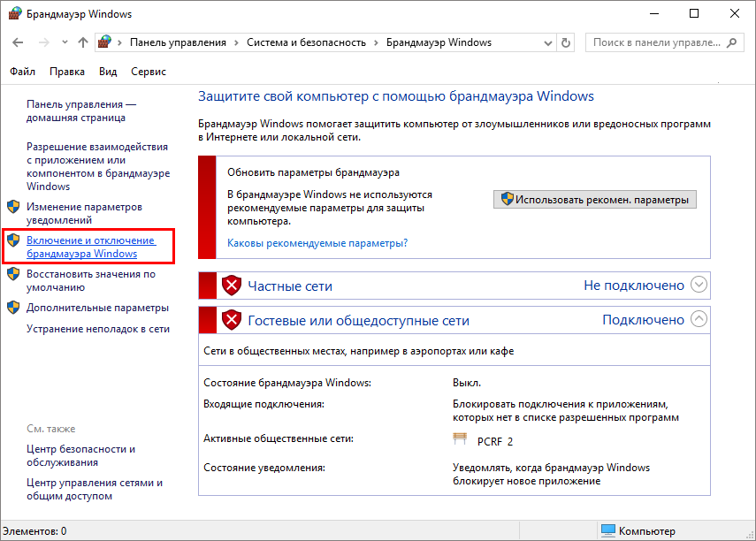756x541 pixels.
Task: Click red shield icon for Гостевые или общедоступные сети
Action: coord(231,320)
